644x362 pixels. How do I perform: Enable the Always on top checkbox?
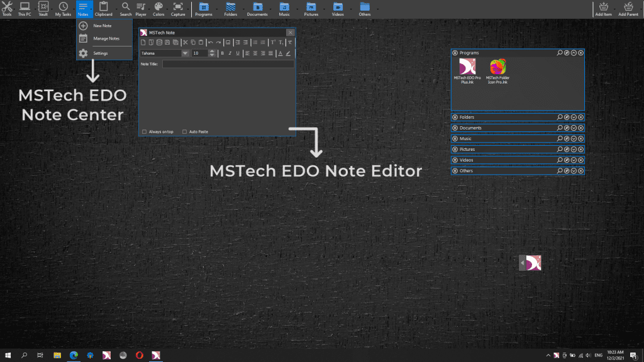tap(146, 131)
